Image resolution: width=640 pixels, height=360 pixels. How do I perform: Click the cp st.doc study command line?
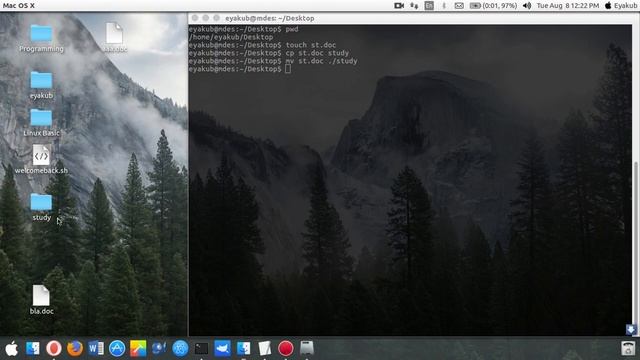[x=269, y=53]
